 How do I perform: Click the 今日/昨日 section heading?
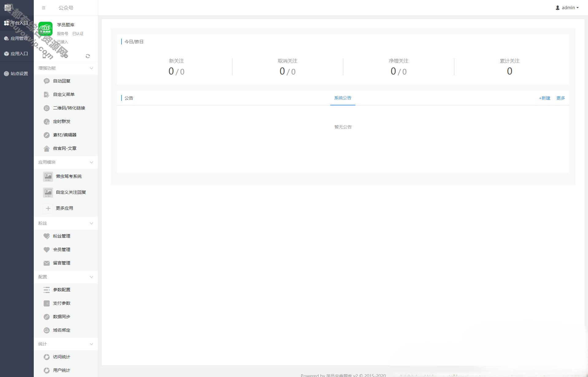134,42
